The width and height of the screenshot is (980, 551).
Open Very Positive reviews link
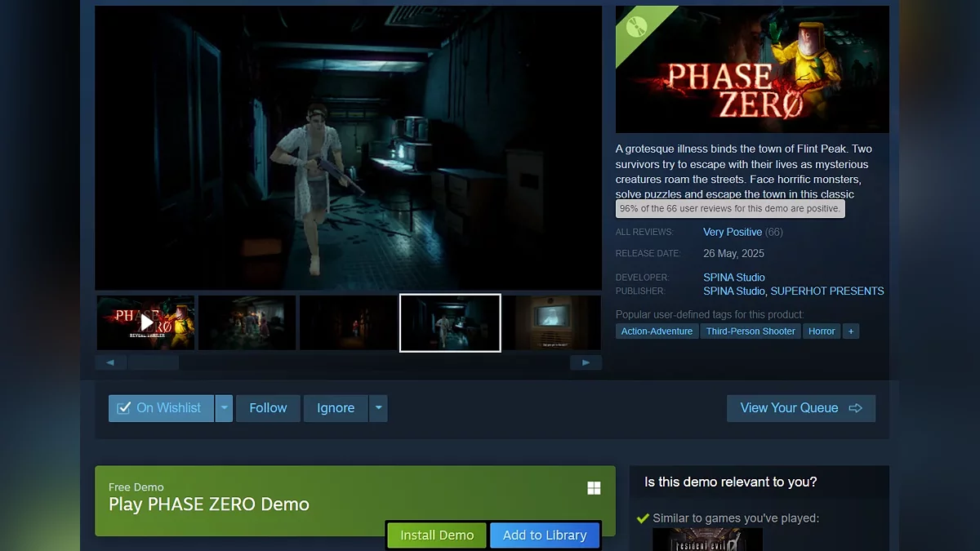(x=733, y=232)
